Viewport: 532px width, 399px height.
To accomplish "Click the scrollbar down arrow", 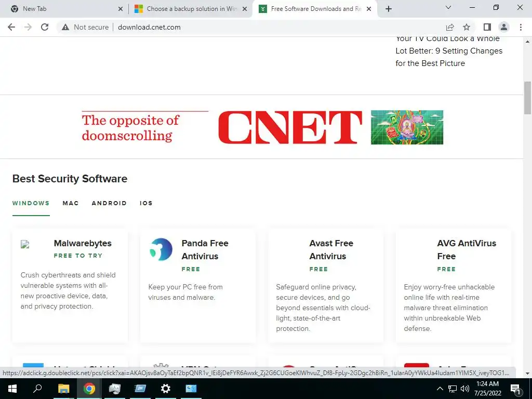I will [x=527, y=374].
